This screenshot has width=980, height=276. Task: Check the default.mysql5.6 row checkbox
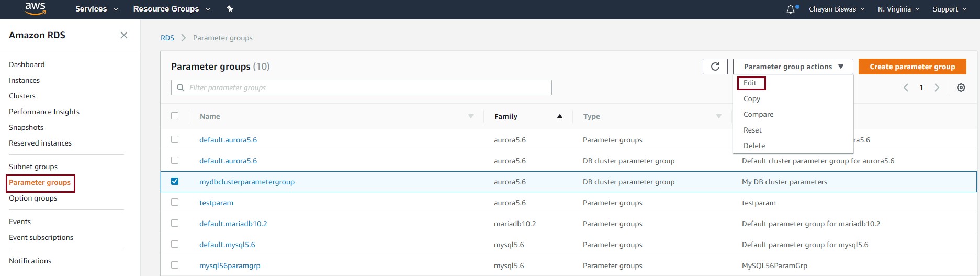pos(175,244)
